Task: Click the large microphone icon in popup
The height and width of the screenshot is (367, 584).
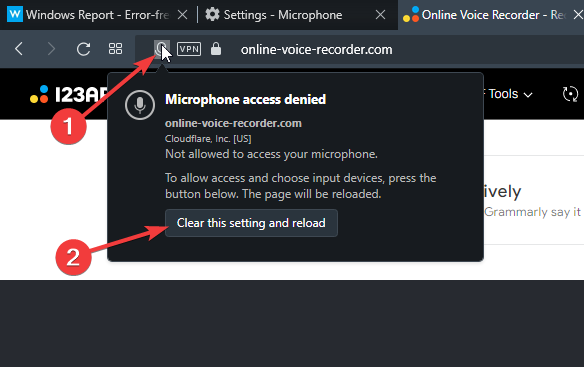Action: 140,105
